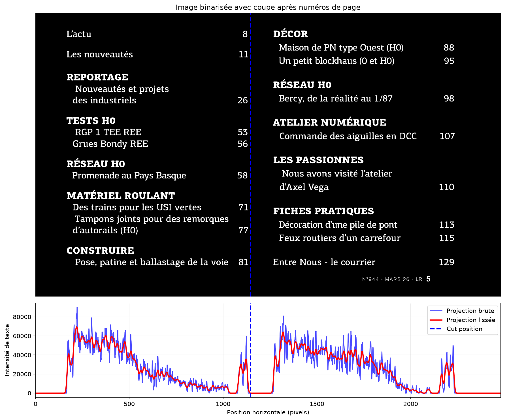Click the "des industriels" line
The width and height of the screenshot is (505, 420).
pos(104,100)
